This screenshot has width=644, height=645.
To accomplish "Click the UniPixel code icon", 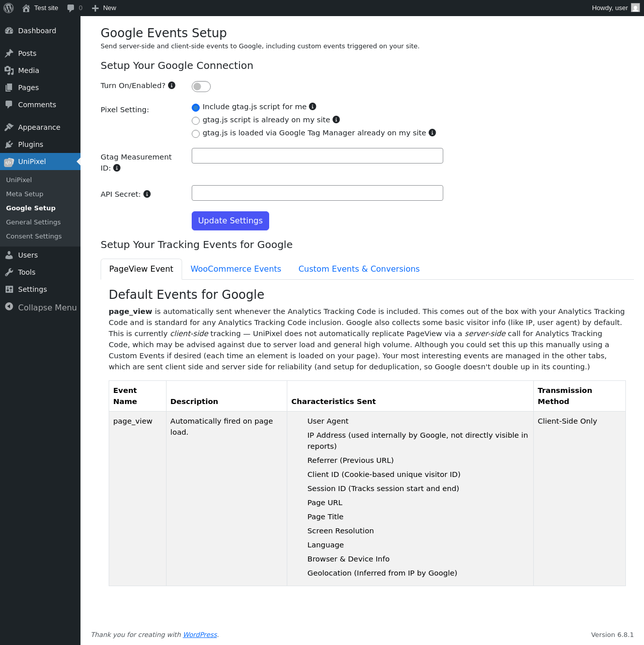I will point(9,162).
